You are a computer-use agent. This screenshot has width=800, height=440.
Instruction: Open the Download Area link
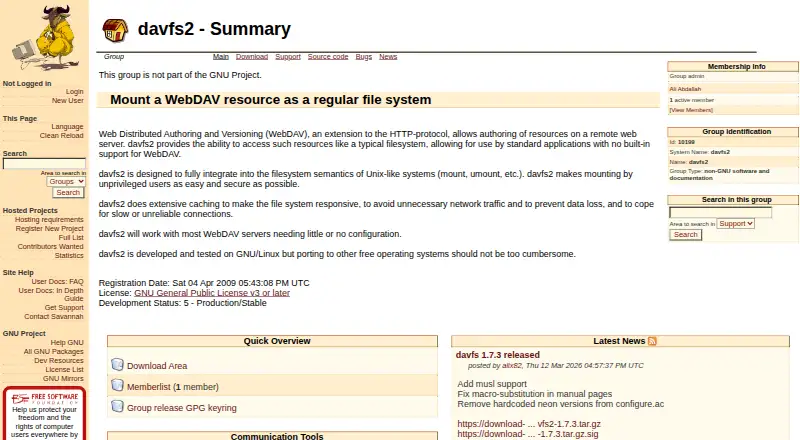157,366
